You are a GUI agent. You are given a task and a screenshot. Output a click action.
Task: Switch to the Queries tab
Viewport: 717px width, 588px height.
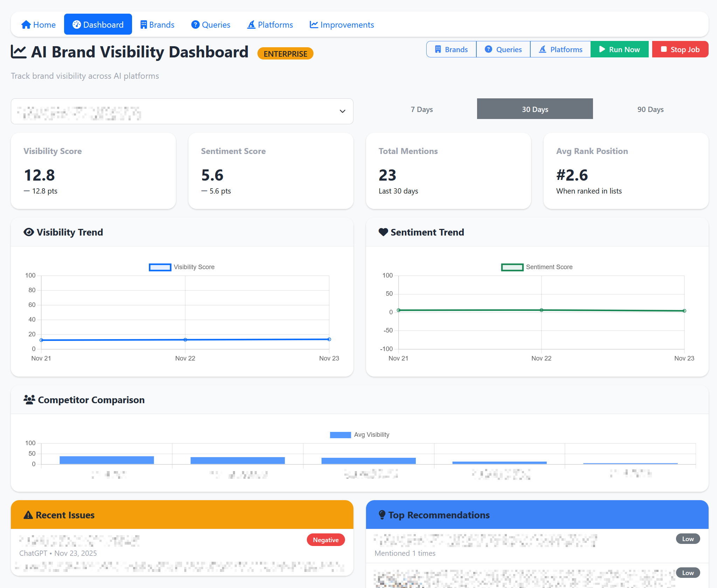210,24
